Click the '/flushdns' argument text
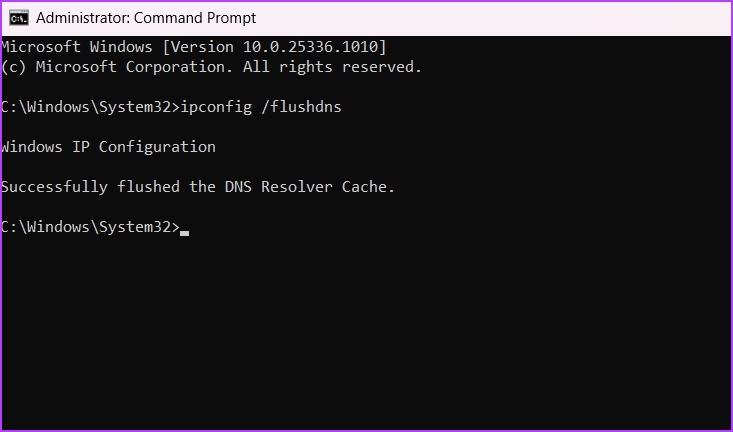Image resolution: width=733 pixels, height=432 pixels. pos(301,107)
